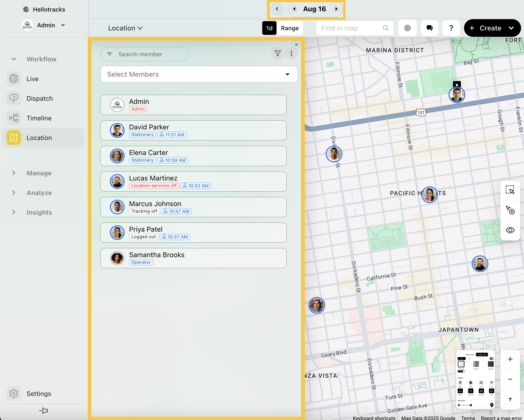
Task: Click the AI assistant icon button
Action: coord(408,28)
